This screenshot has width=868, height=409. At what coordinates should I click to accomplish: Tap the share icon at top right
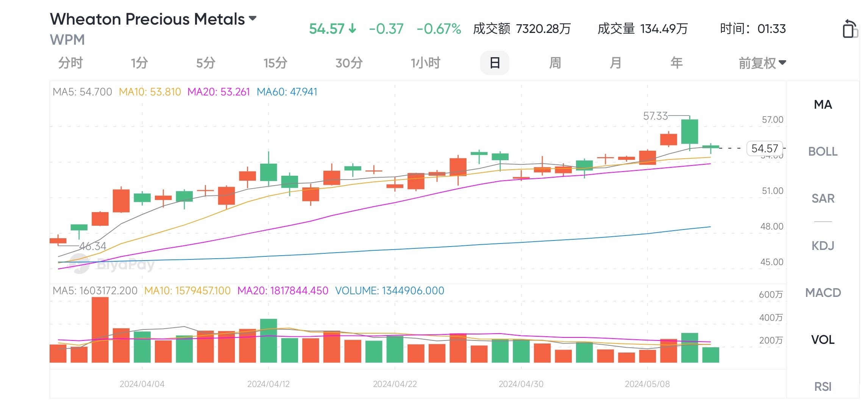click(x=850, y=29)
